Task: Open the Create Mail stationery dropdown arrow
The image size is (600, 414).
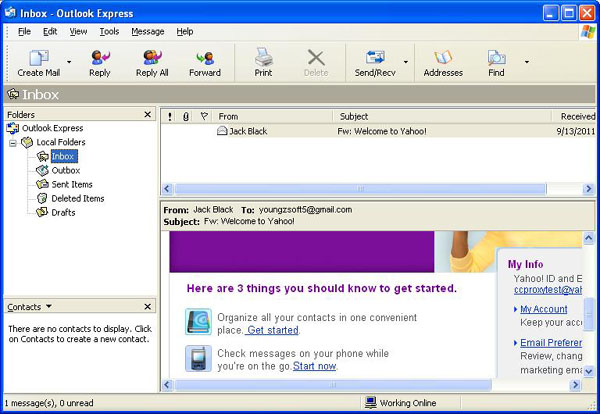Action: 69,62
